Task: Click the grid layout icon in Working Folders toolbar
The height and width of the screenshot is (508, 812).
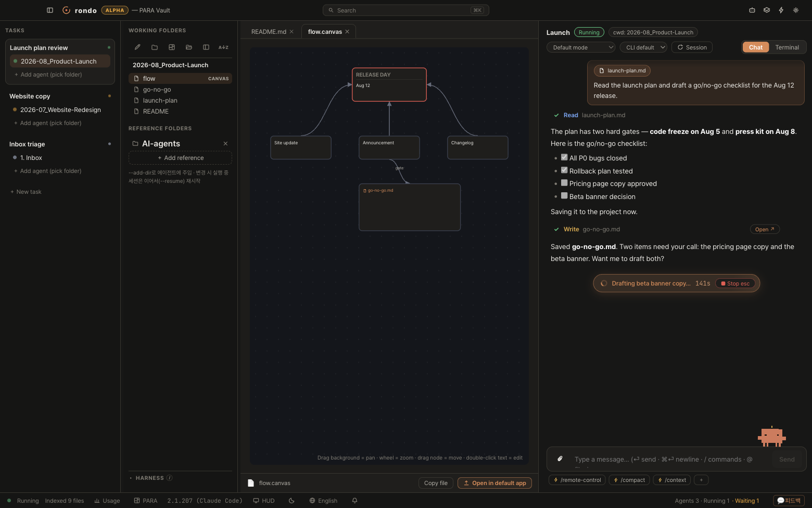Action: 172,47
